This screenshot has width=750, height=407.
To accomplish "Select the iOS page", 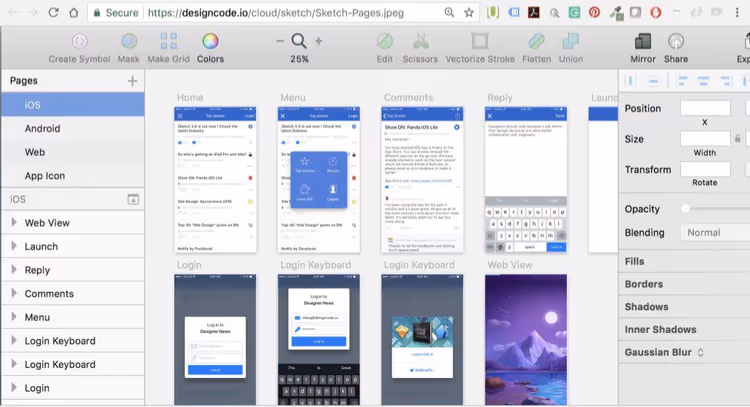I will pos(73,105).
